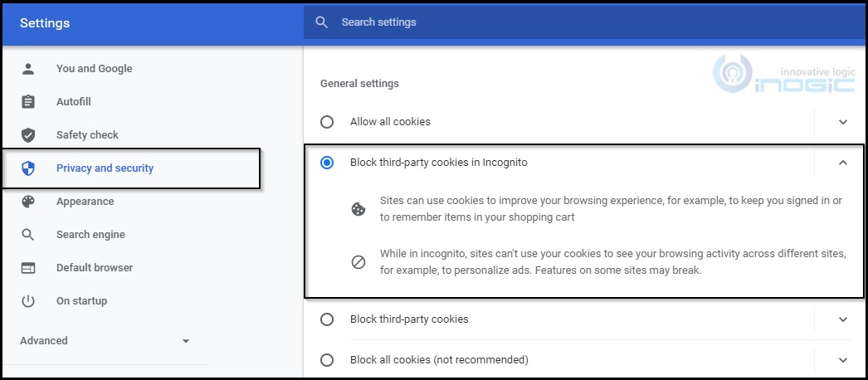The height and width of the screenshot is (380, 868).
Task: Click the Default browser window icon
Action: pos(27,268)
